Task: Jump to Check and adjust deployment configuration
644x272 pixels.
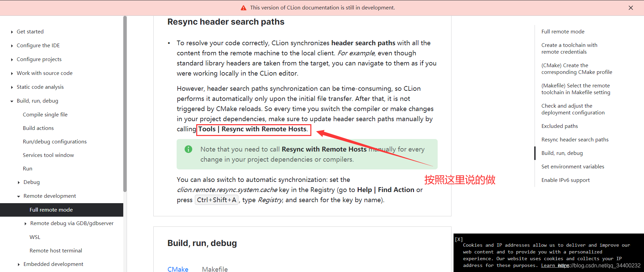Action: (x=573, y=109)
